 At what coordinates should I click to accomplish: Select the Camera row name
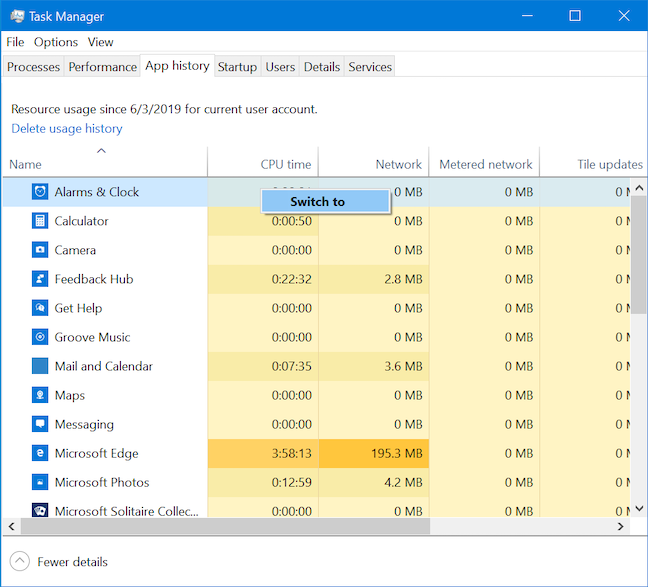[x=75, y=250]
